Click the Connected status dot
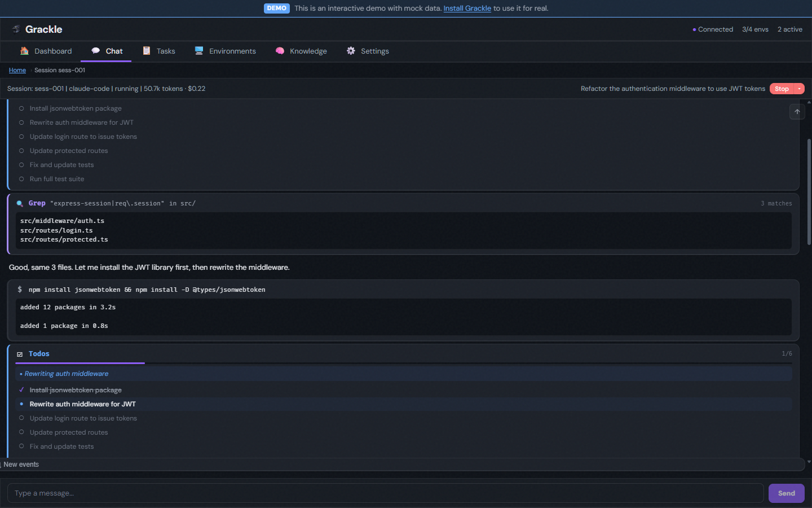The image size is (812, 508). 694,29
